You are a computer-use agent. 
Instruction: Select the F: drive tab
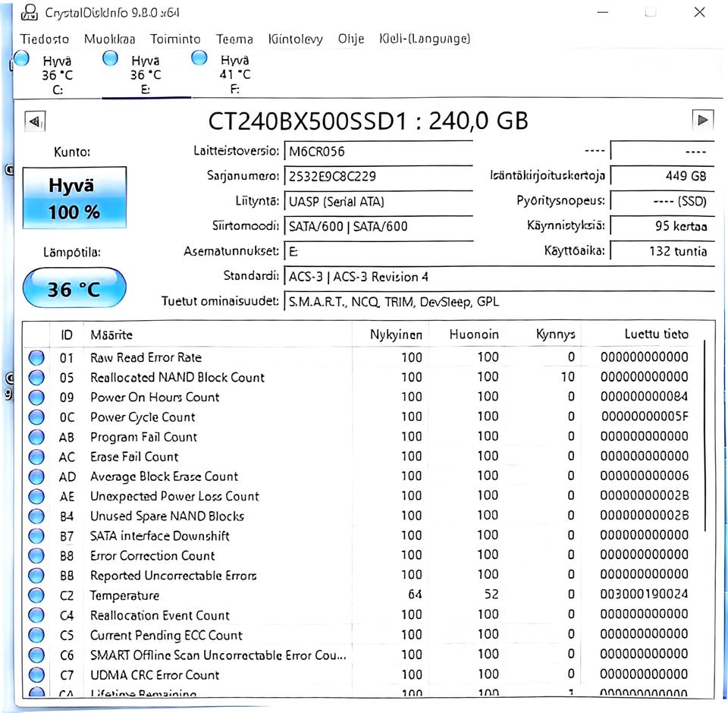click(235, 74)
